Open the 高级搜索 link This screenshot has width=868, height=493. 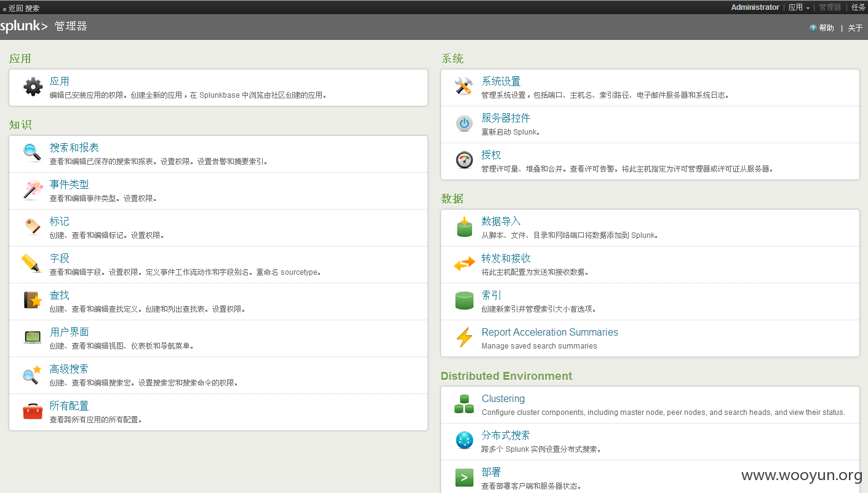[69, 369]
